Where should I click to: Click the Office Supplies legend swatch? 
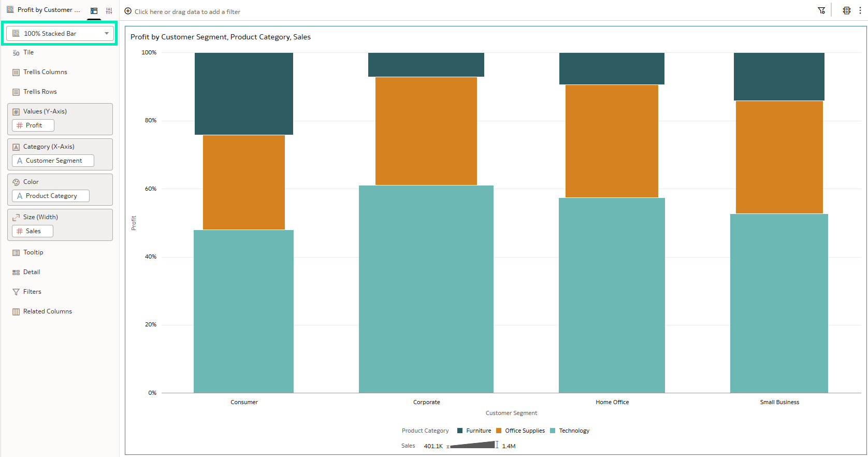[x=499, y=431]
